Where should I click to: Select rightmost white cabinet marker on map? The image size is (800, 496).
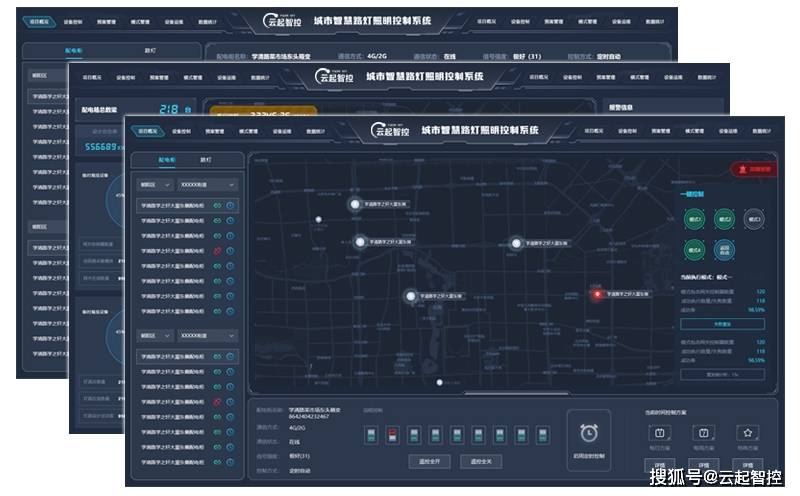516,243
